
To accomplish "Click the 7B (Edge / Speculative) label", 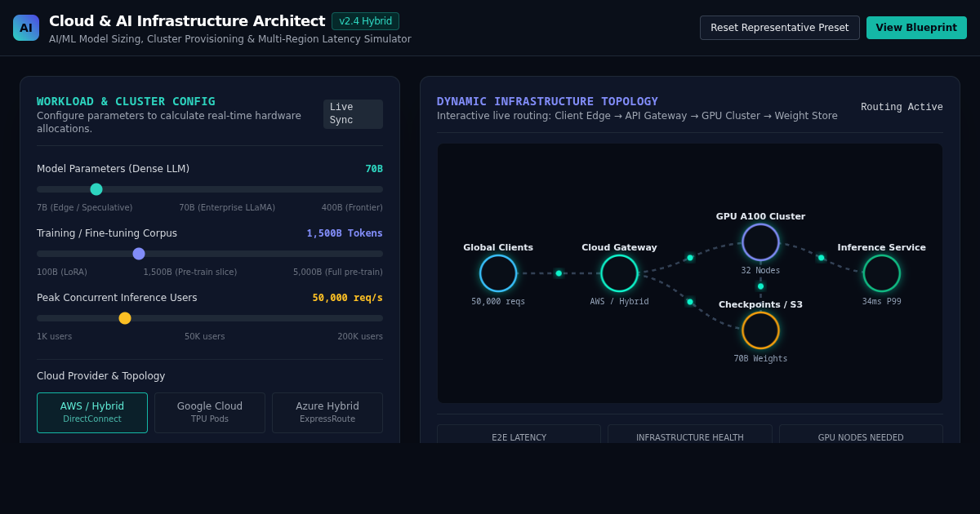I will pos(85,208).
